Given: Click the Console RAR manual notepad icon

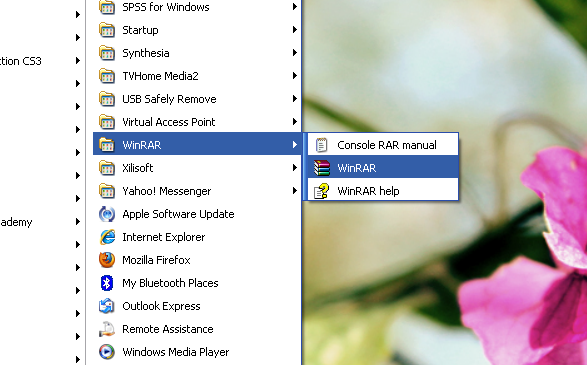Looking at the screenshot, I should (x=322, y=145).
